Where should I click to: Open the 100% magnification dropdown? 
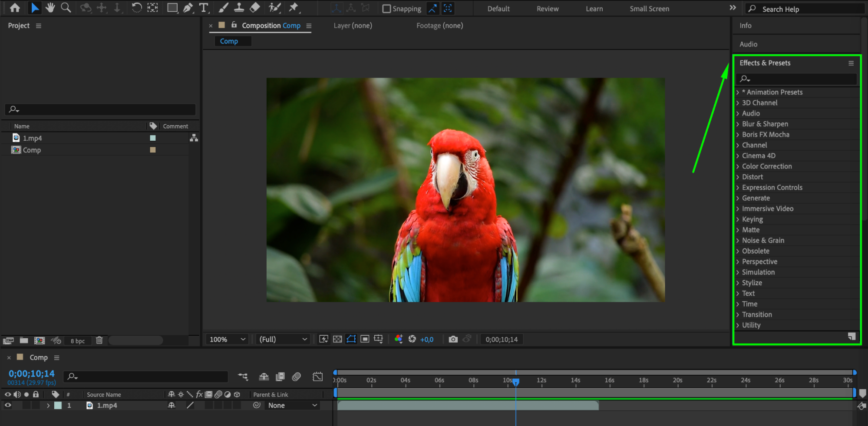point(228,339)
